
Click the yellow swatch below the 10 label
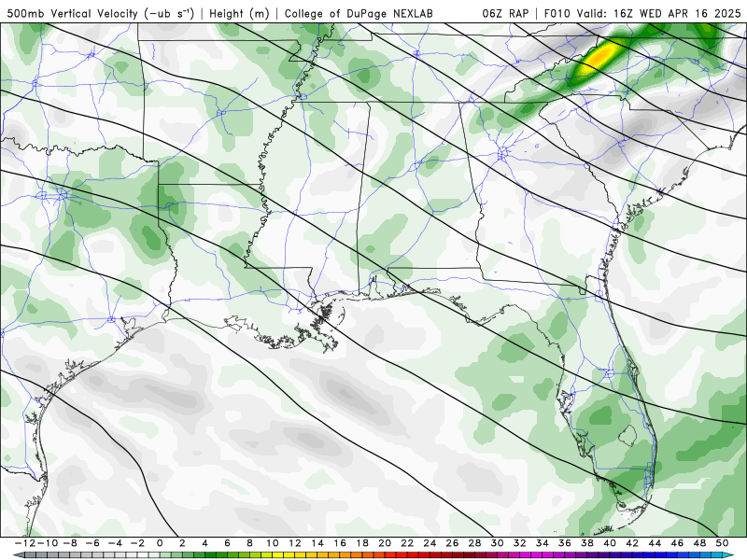pos(277,555)
